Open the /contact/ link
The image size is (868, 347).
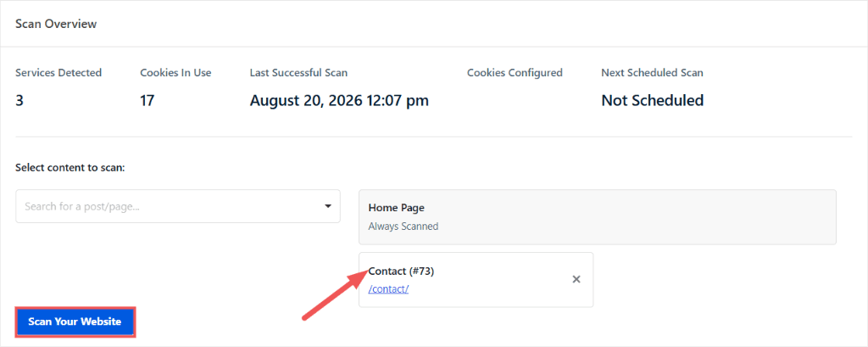coord(388,288)
